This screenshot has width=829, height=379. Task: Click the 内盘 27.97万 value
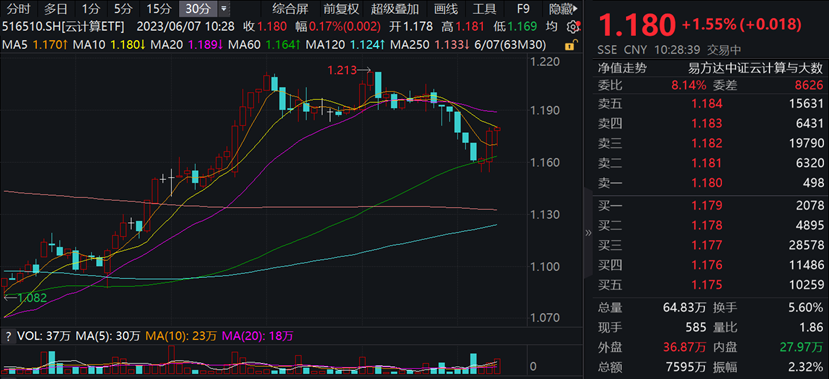803,347
